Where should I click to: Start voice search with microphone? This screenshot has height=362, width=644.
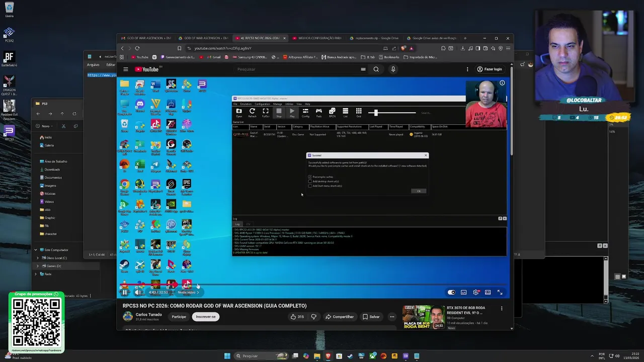point(393,69)
